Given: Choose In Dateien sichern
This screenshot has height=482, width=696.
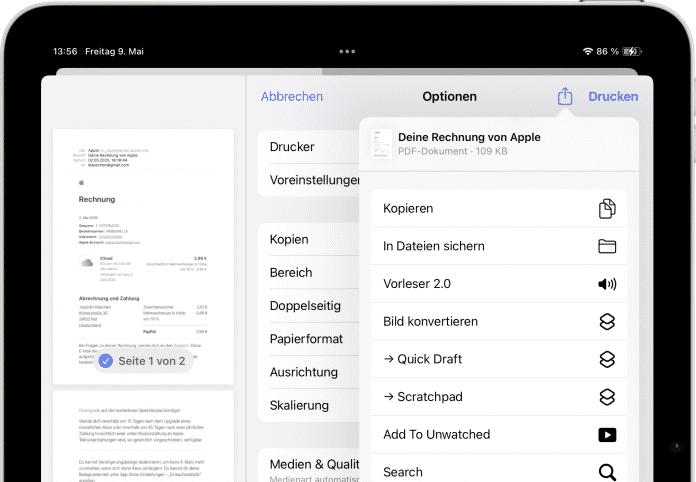Looking at the screenshot, I should pyautogui.click(x=499, y=246).
